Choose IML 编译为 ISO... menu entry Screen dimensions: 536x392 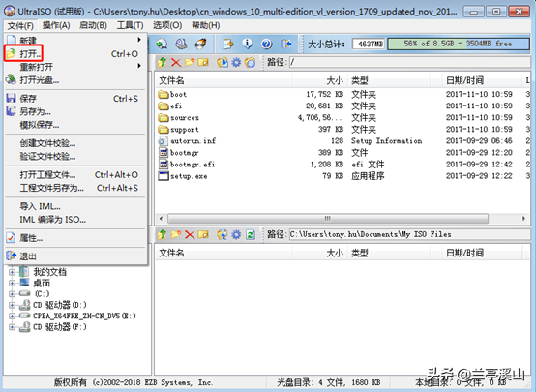click(75, 220)
